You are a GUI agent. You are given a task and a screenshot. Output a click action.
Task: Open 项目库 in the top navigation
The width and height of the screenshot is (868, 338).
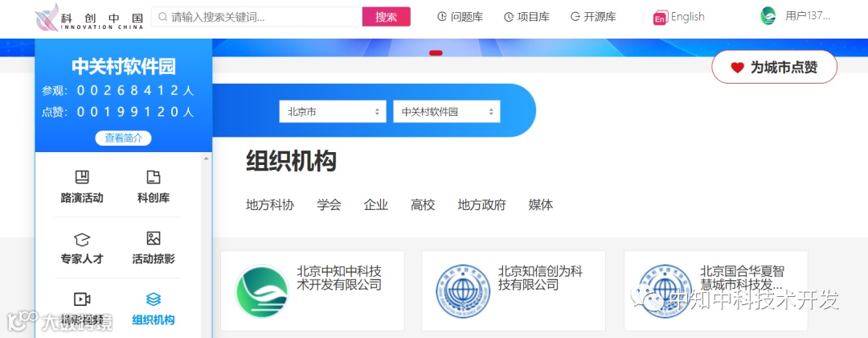point(526,17)
